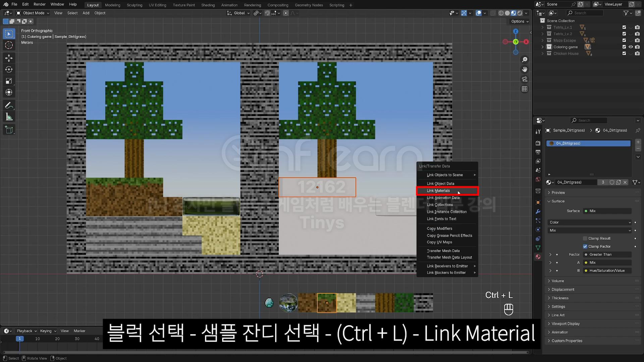Image resolution: width=644 pixels, height=362 pixels.
Task: Open the World properties tab
Action: coord(538,179)
